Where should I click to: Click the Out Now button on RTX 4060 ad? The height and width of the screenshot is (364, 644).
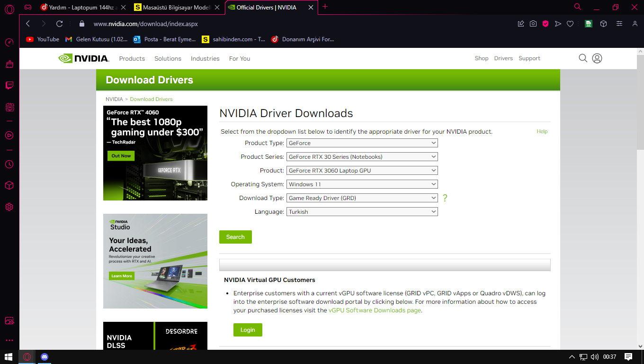tap(121, 155)
